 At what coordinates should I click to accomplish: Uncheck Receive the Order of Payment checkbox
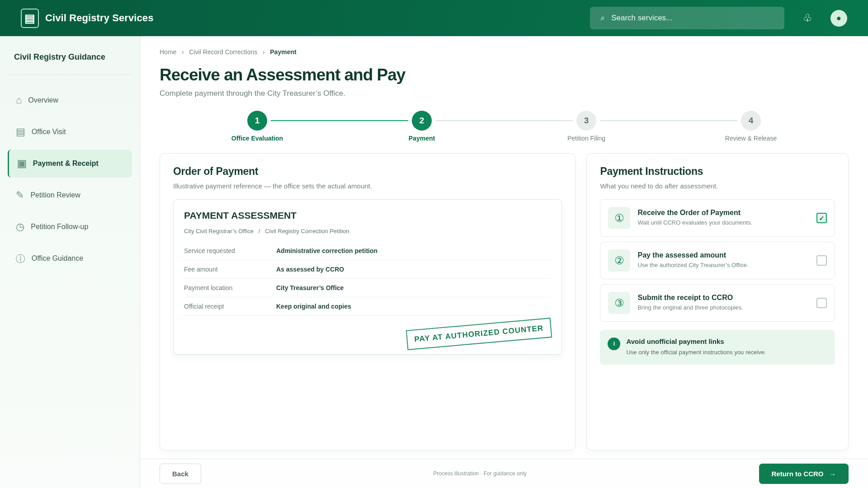click(821, 218)
